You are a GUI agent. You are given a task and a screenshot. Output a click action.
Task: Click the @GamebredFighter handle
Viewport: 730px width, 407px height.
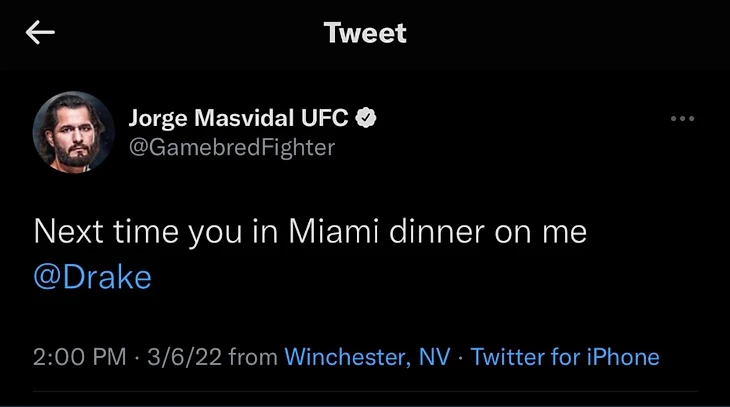232,147
